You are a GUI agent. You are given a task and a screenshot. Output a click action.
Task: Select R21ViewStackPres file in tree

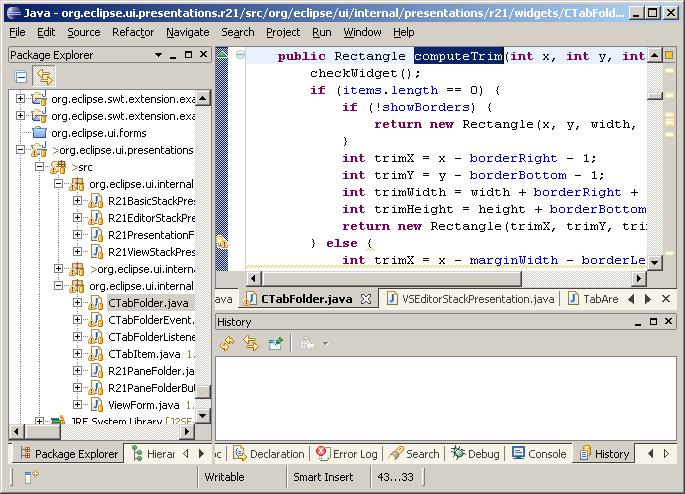[151, 252]
